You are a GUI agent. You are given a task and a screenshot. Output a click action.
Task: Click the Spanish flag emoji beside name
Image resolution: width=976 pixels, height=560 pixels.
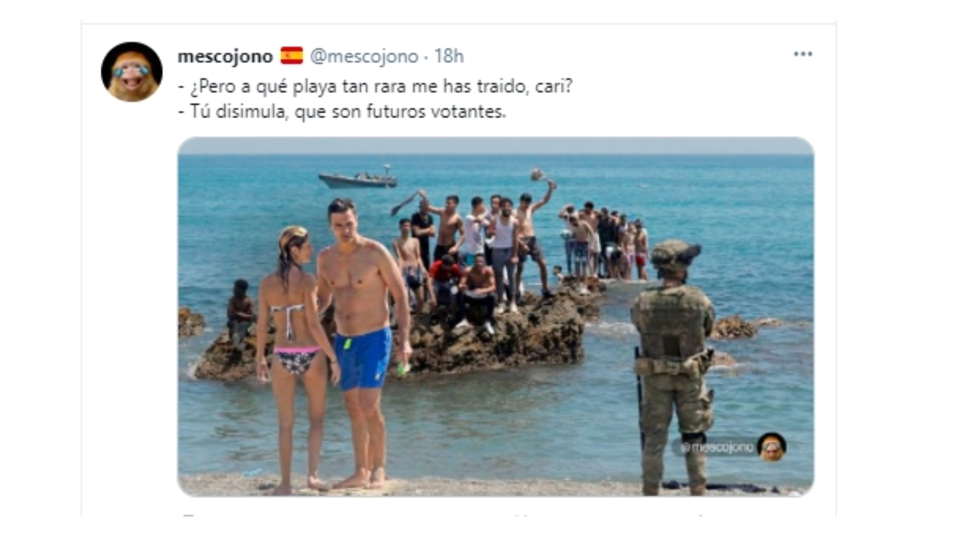(291, 56)
